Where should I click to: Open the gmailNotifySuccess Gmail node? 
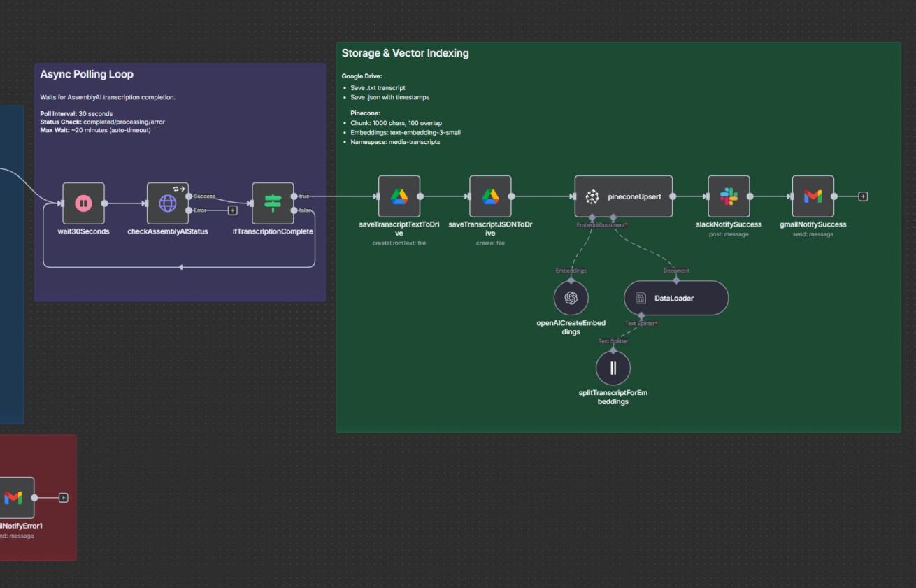(x=813, y=196)
